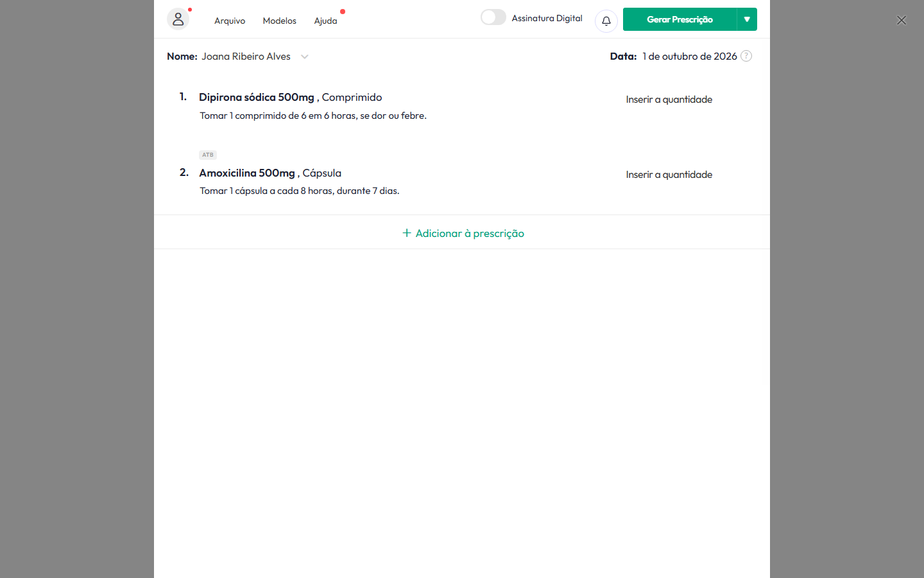This screenshot has width=924, height=578.
Task: Open the user profile avatar icon
Action: pyautogui.click(x=178, y=19)
